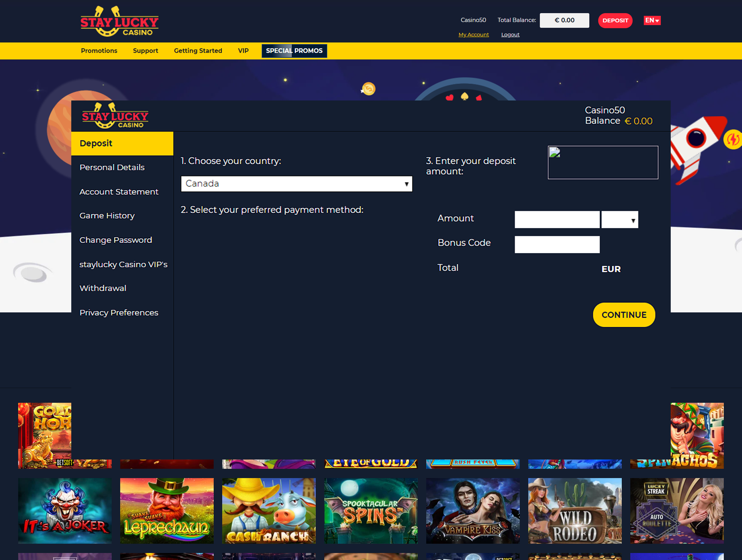Open the EN language selector
Screen dimensions: 742x560
click(652, 20)
